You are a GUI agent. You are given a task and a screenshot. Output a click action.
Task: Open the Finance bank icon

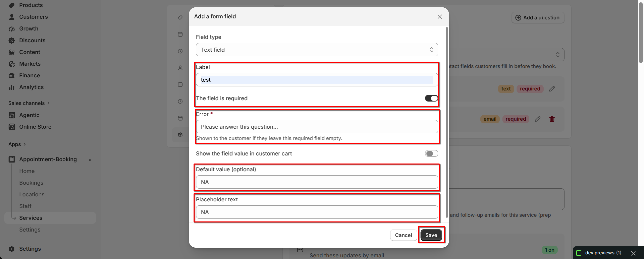(x=12, y=75)
